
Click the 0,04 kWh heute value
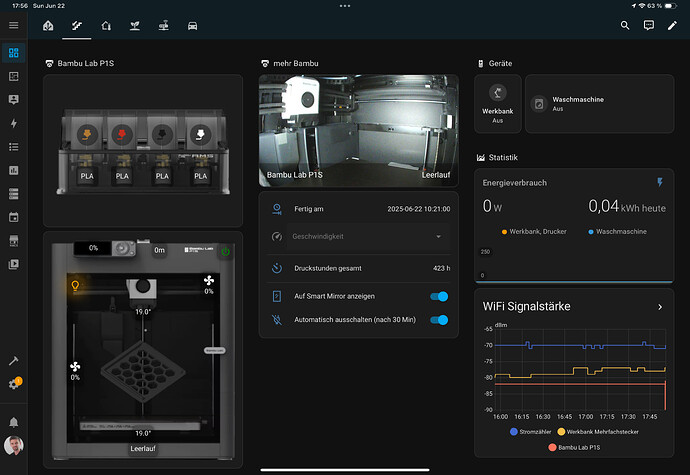coord(627,206)
